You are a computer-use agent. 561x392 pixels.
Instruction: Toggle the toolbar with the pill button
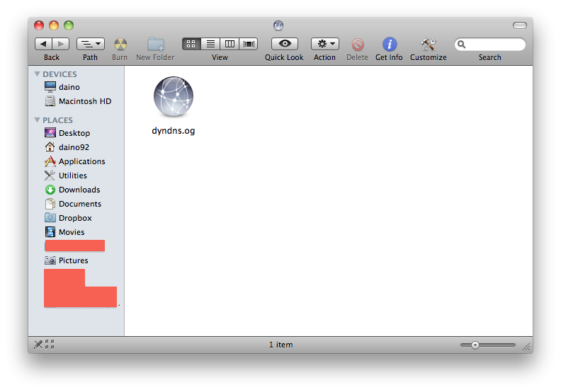[x=520, y=25]
